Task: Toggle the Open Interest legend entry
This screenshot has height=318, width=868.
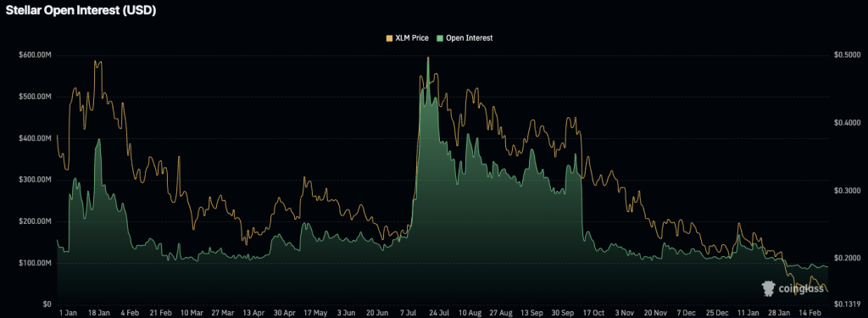Action: (464, 38)
